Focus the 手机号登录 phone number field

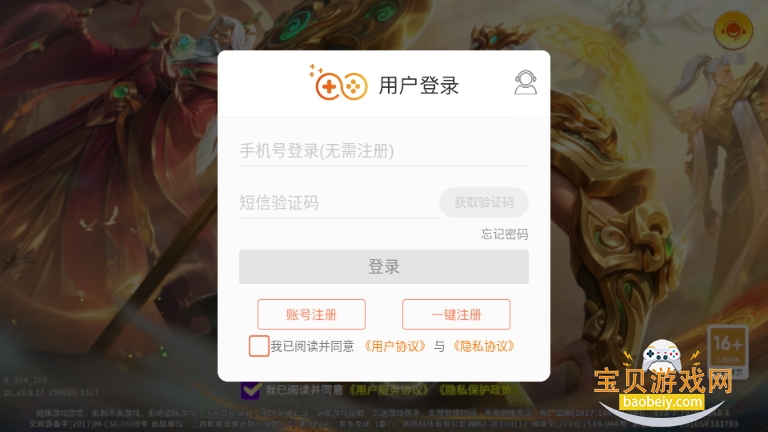(x=384, y=151)
